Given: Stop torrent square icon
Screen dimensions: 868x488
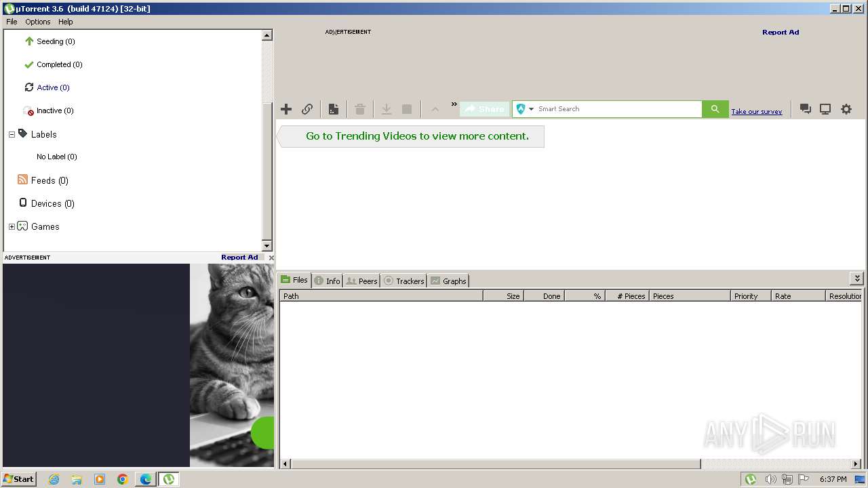Looking at the screenshot, I should click(x=407, y=109).
